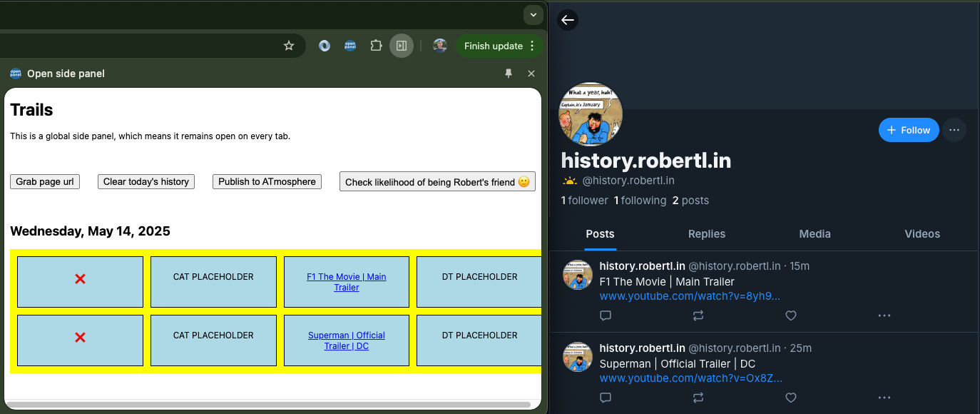980x414 pixels.
Task: Click the 15m timestamp on F1 post
Action: [x=799, y=266]
